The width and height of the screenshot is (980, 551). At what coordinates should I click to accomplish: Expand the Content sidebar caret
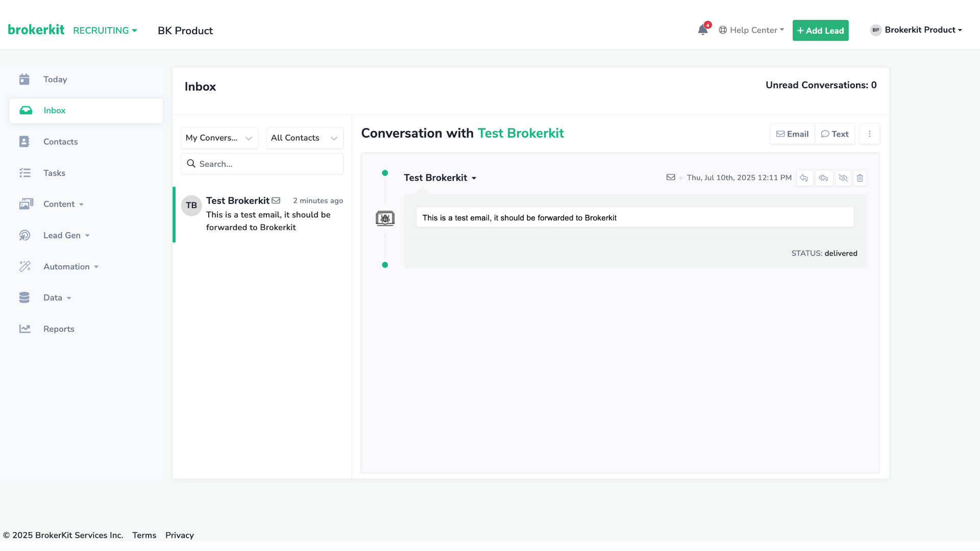point(81,205)
